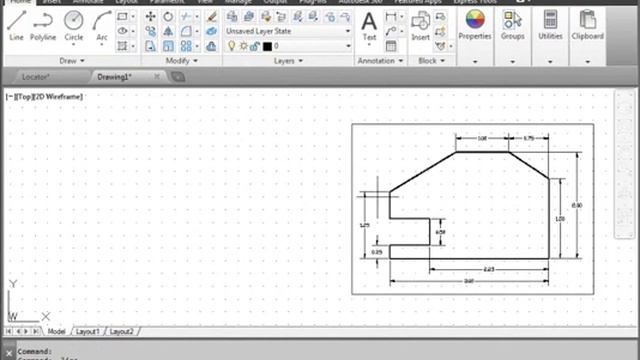Click the Create Block icon
640x360 pixels.
[x=440, y=16]
